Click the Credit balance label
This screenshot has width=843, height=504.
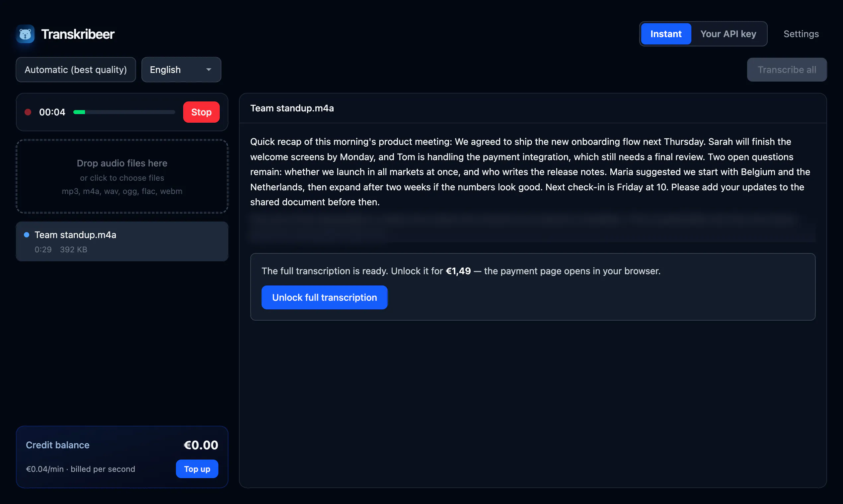[x=57, y=445]
